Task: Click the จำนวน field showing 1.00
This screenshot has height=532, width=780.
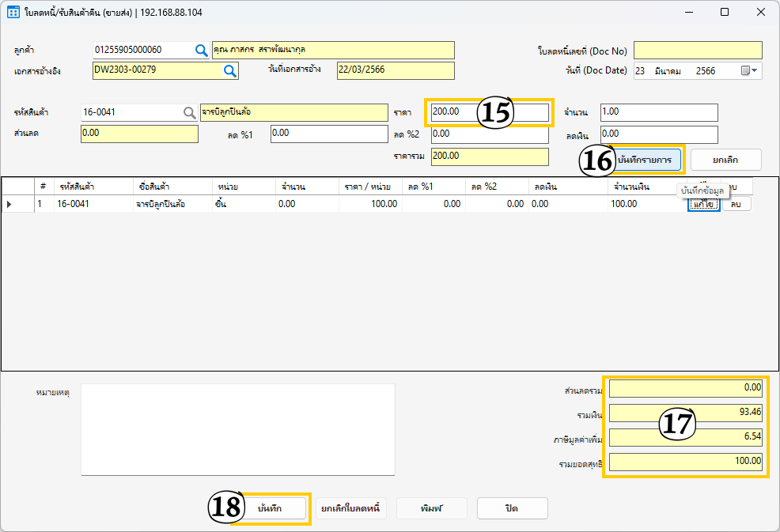Action: 658,113
